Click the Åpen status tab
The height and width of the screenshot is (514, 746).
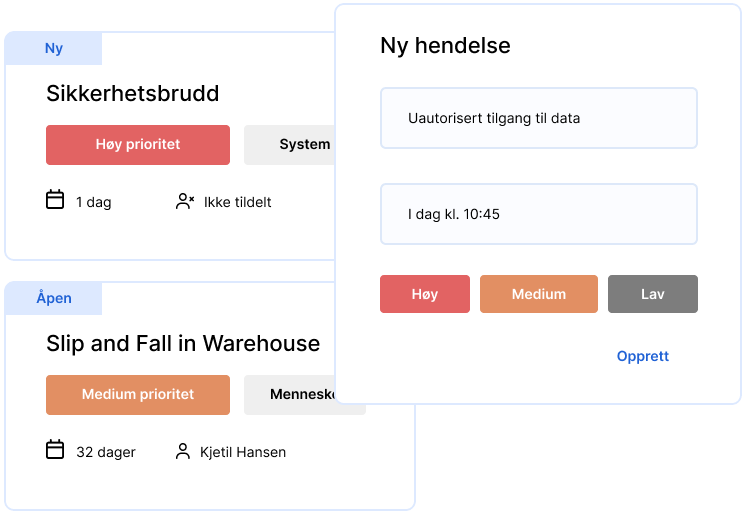coord(54,298)
